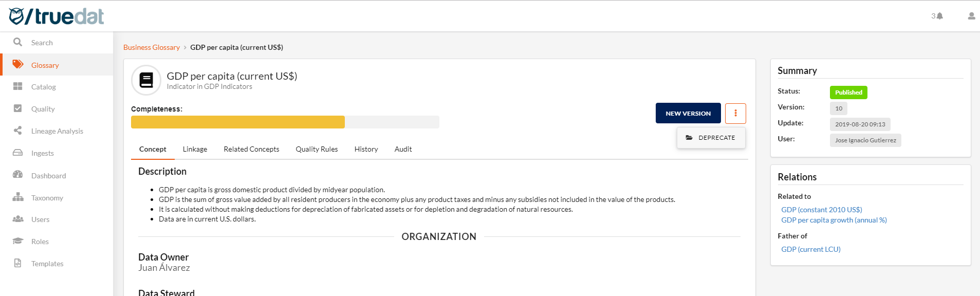
Task: Follow the Business Glossary breadcrumb link
Action: pyautogui.click(x=152, y=47)
